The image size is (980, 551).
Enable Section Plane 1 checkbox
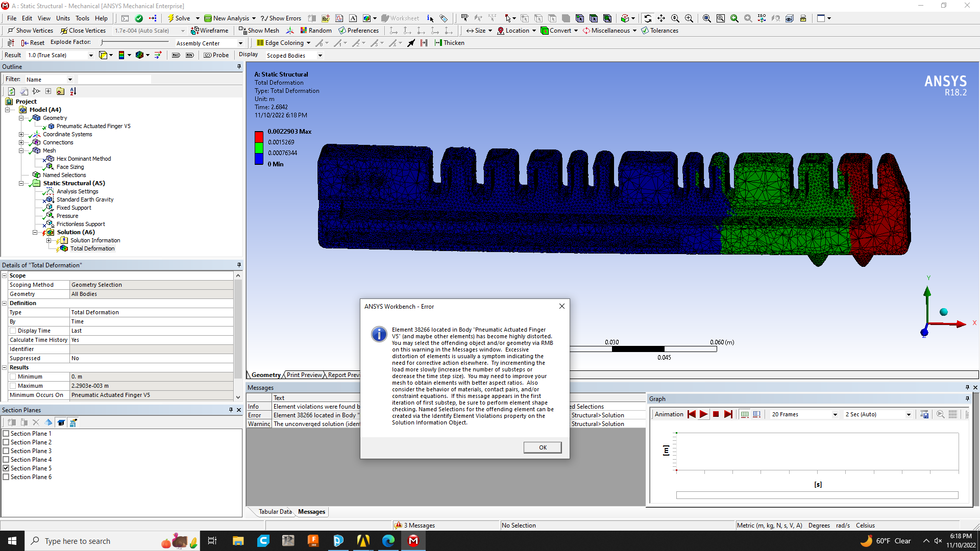pyautogui.click(x=6, y=434)
